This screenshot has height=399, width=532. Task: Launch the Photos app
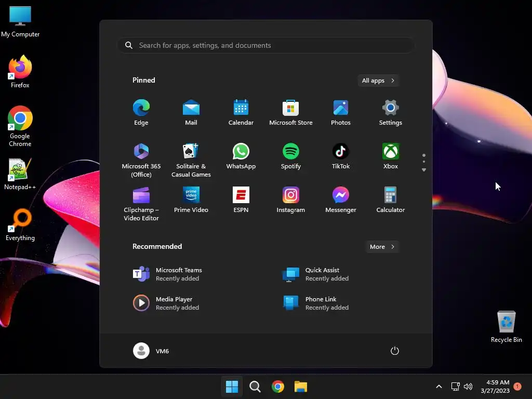[x=341, y=113]
